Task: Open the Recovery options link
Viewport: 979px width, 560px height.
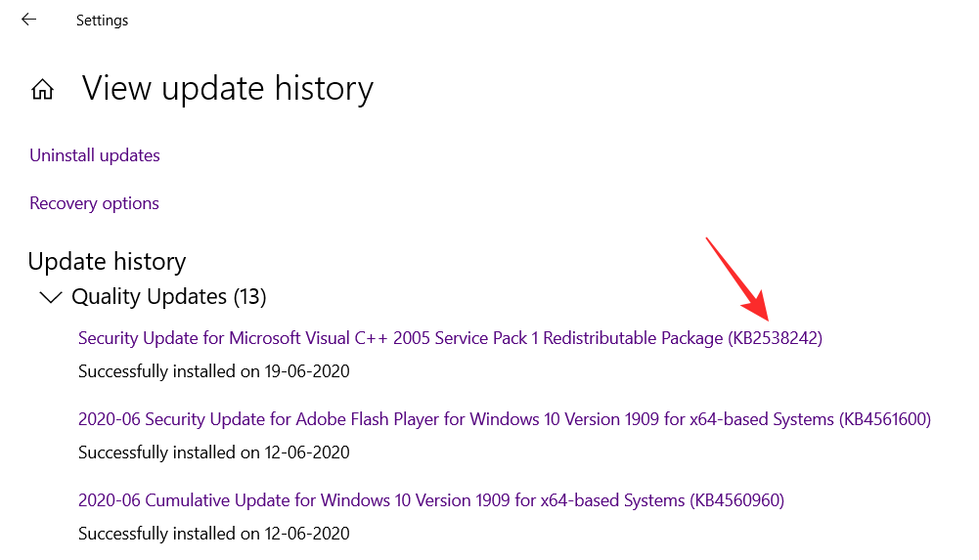Action: point(94,203)
